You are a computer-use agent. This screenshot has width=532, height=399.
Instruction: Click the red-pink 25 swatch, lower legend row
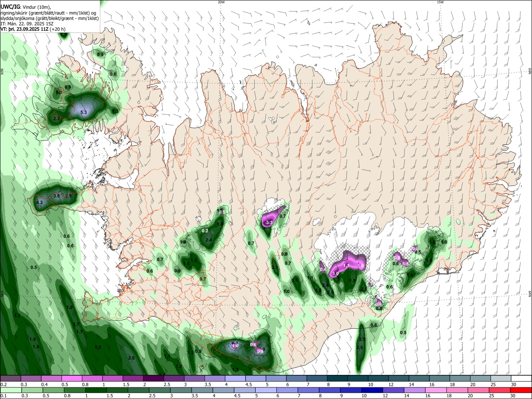[x=499, y=390]
